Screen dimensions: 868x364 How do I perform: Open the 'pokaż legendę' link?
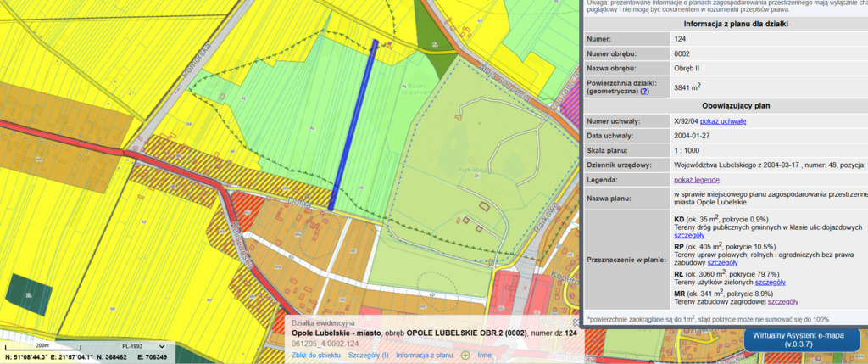tap(697, 180)
